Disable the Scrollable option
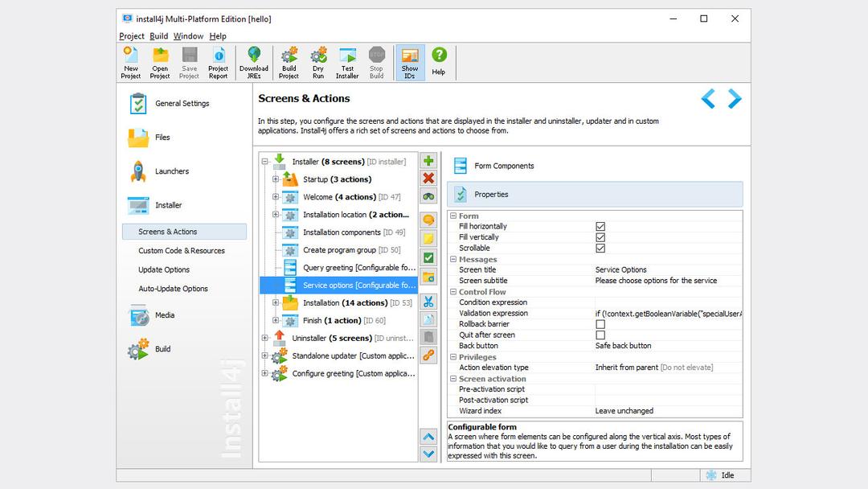 click(600, 248)
